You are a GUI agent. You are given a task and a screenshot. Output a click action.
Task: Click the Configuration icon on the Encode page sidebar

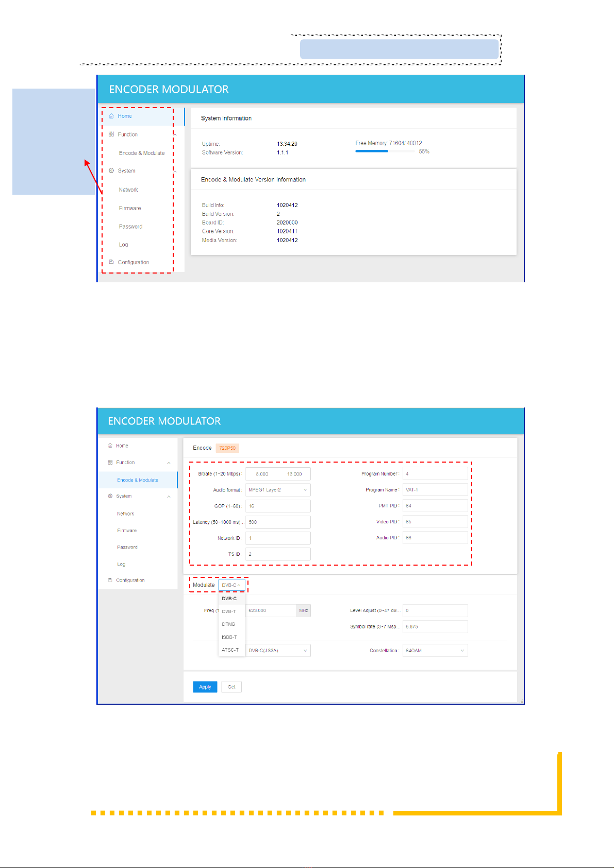click(x=110, y=580)
